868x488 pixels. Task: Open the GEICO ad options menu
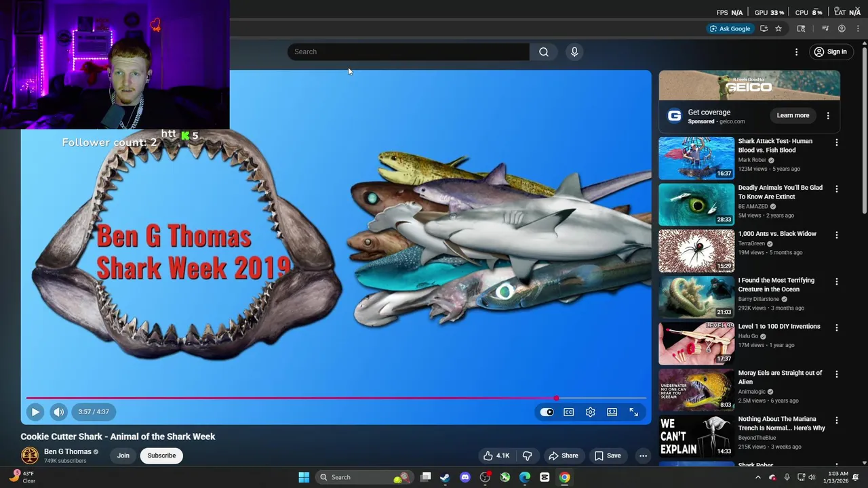tap(828, 116)
